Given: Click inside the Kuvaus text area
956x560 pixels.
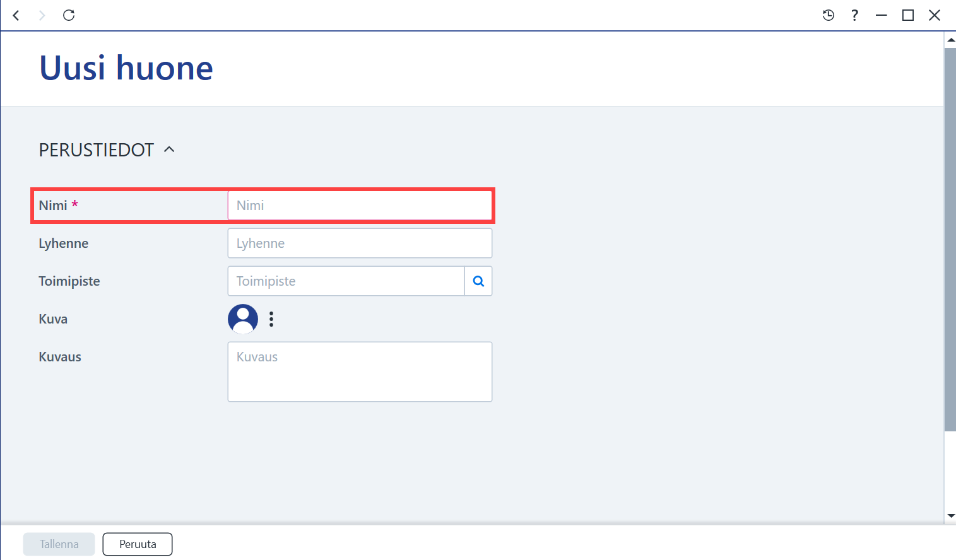Looking at the screenshot, I should coord(360,372).
